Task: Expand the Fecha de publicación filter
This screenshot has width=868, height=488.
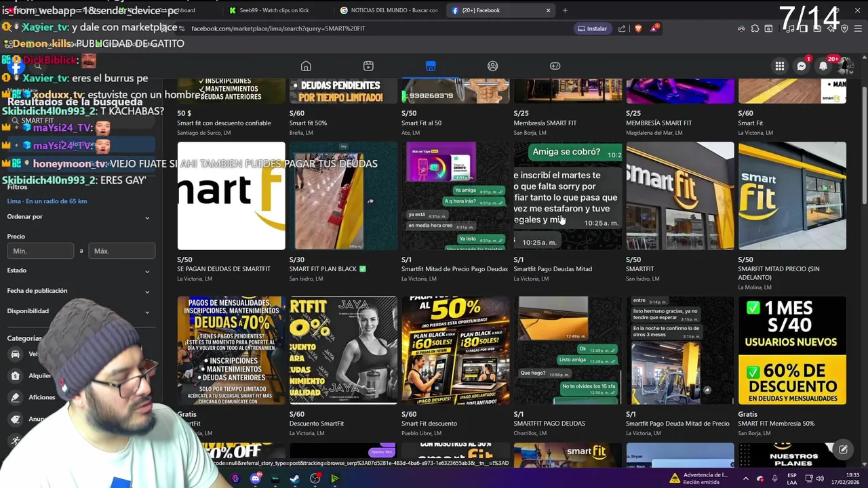Action: 78,291
